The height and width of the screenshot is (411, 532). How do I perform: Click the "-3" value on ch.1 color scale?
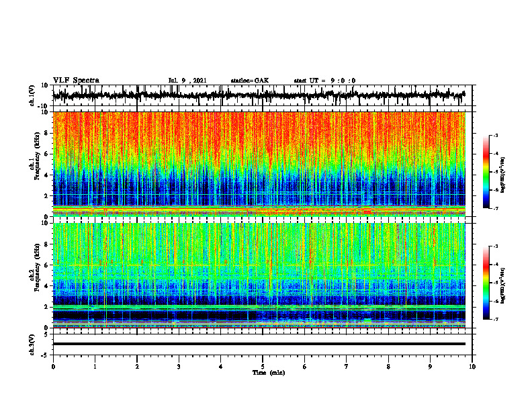(496, 135)
